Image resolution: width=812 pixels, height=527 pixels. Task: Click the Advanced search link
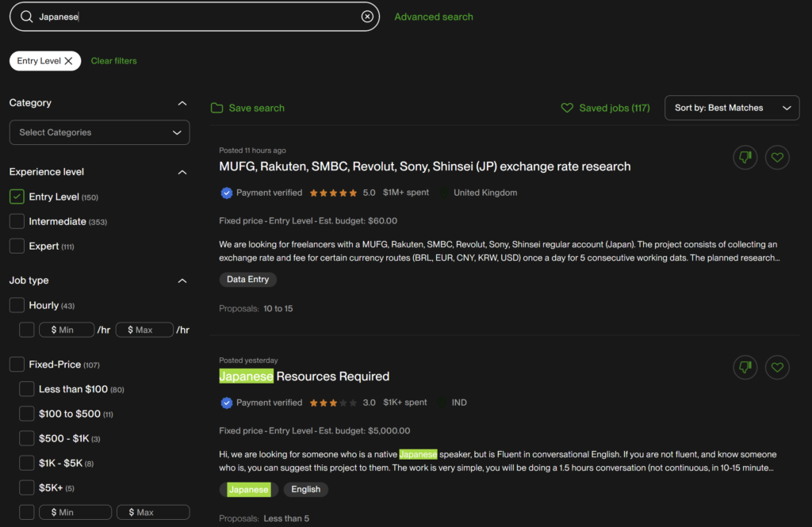433,17
